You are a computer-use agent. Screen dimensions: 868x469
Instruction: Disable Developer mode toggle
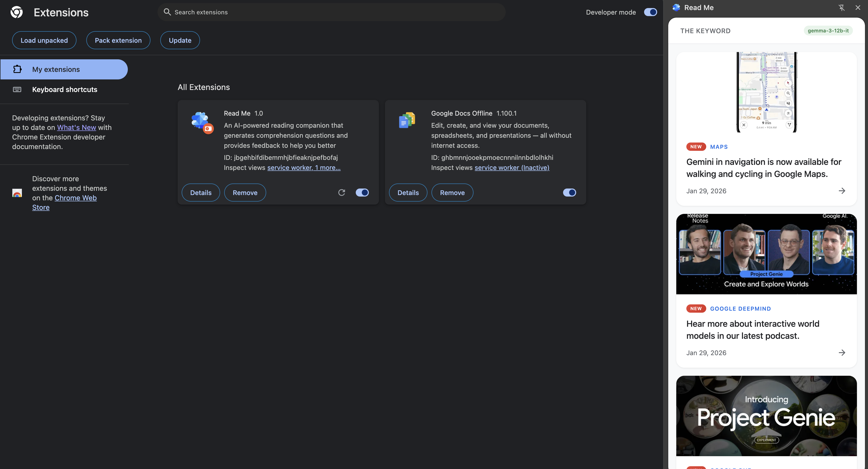tap(650, 12)
